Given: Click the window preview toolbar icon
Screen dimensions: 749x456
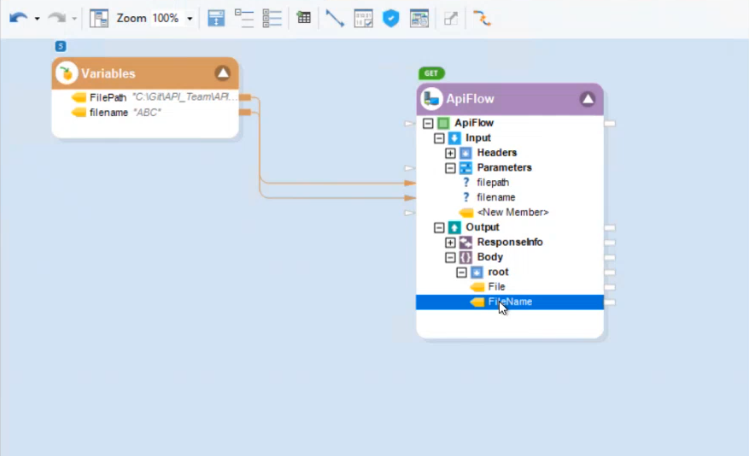Looking at the screenshot, I should click(419, 18).
